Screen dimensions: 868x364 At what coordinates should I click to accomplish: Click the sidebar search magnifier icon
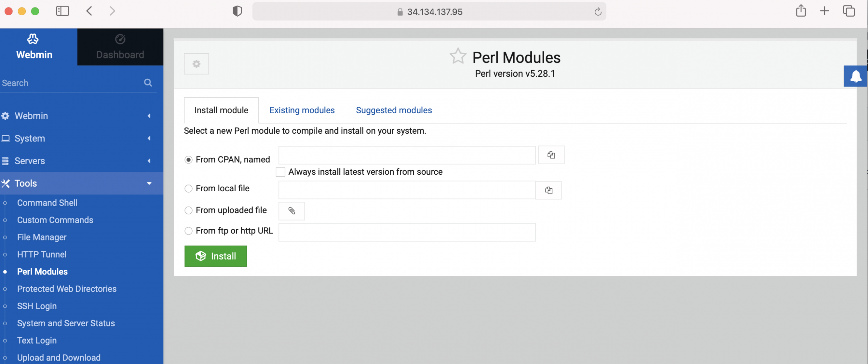148,82
